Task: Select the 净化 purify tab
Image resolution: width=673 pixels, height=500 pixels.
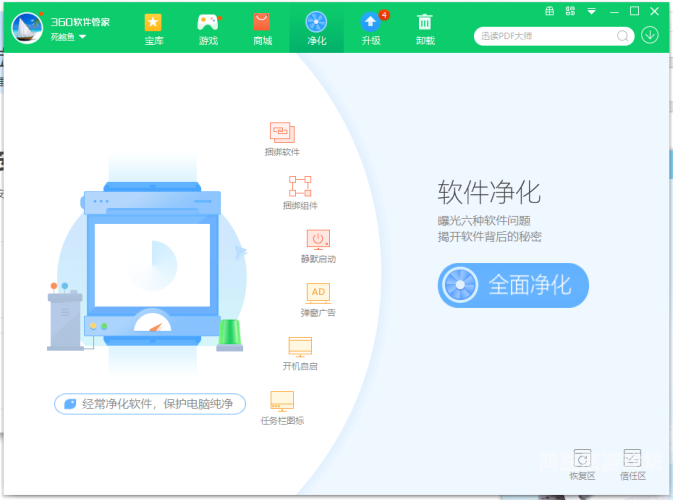Action: pyautogui.click(x=316, y=29)
